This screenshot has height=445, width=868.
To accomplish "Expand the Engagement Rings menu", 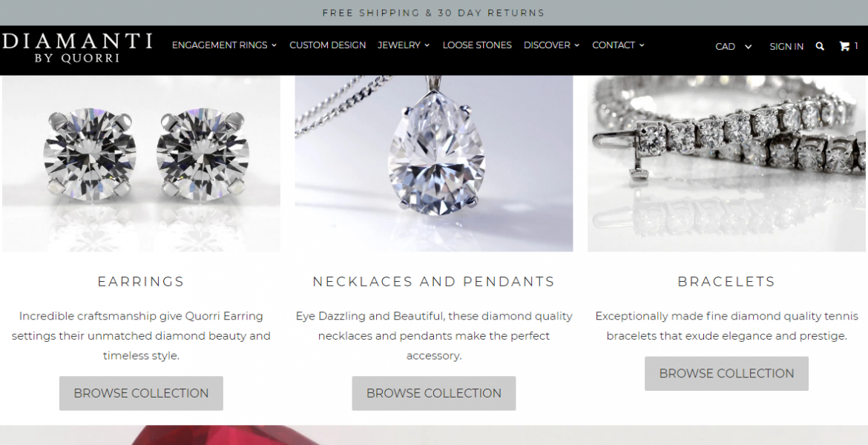I will coord(224,44).
